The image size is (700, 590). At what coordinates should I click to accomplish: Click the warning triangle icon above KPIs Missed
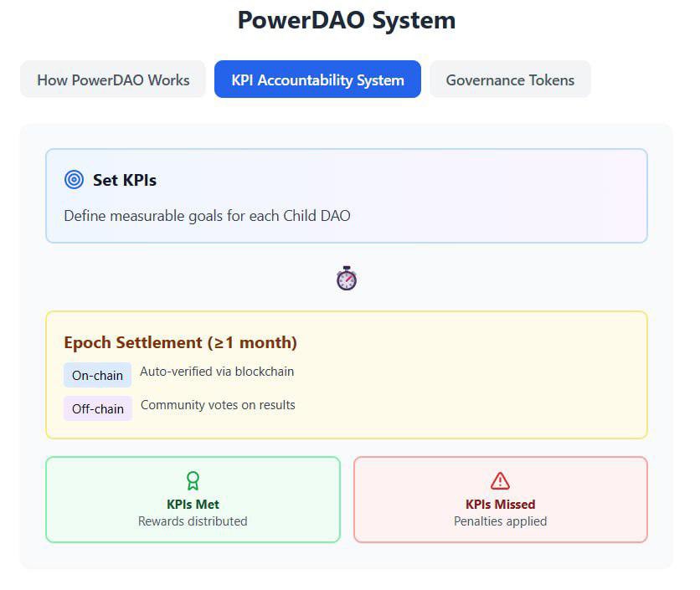(500, 481)
